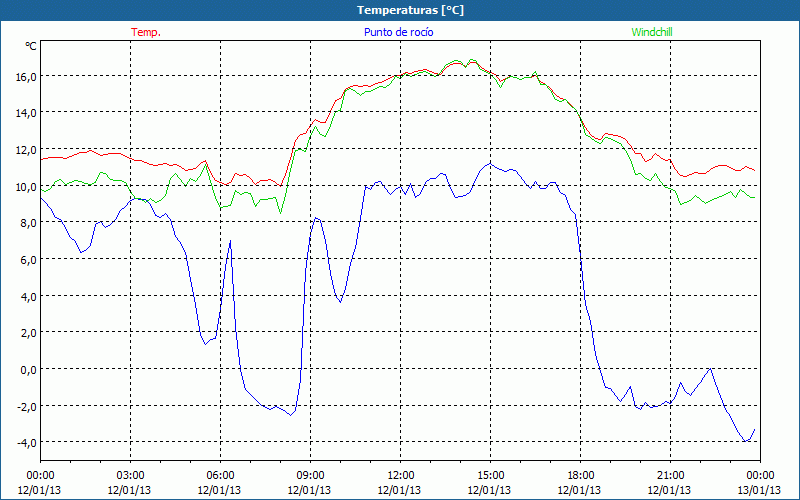Click the "09:00" time label on the x-axis
The image size is (800, 500).
point(310,476)
